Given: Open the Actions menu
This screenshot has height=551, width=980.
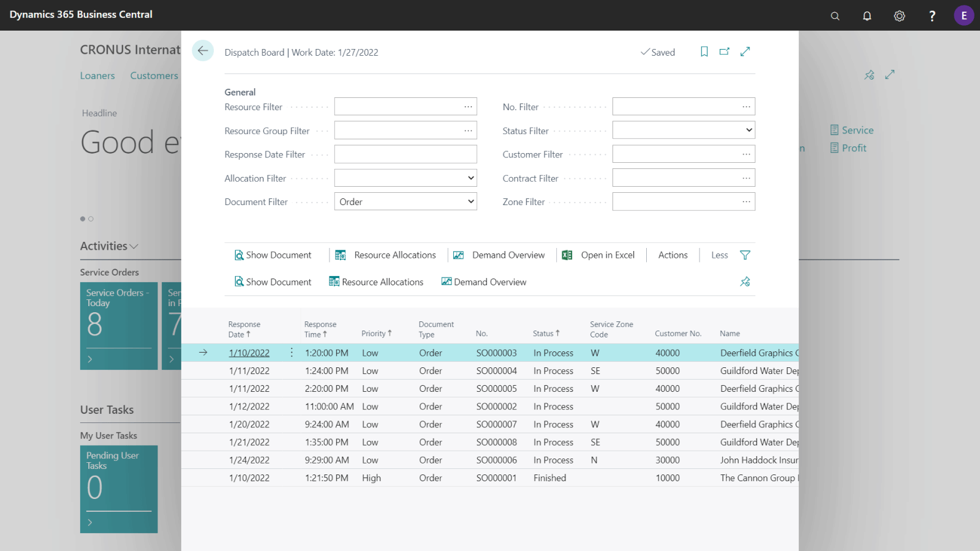Looking at the screenshot, I should [672, 255].
